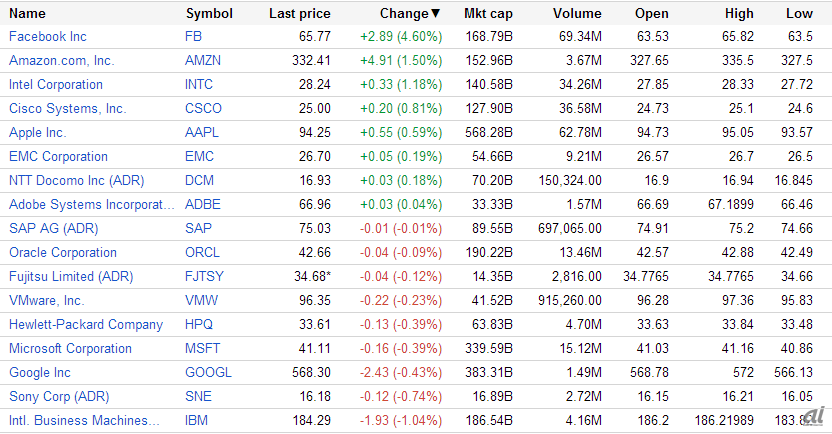
Task: Sort by the Symbol column header
Action: pyautogui.click(x=209, y=13)
